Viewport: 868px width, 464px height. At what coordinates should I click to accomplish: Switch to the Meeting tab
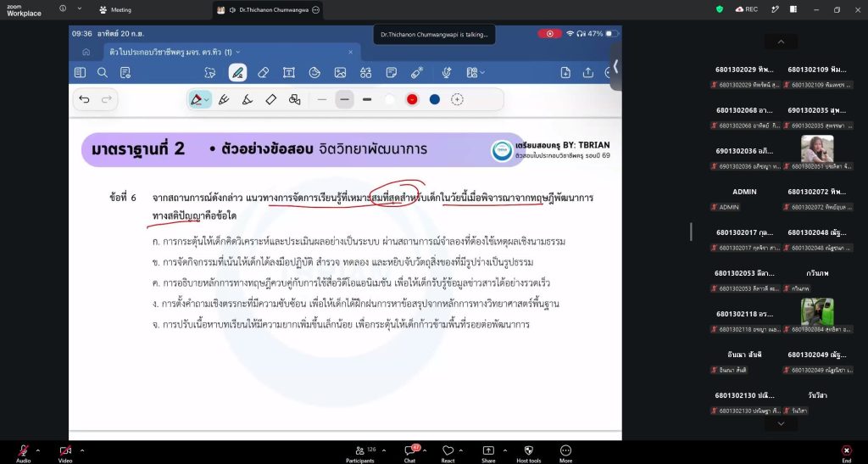115,10
